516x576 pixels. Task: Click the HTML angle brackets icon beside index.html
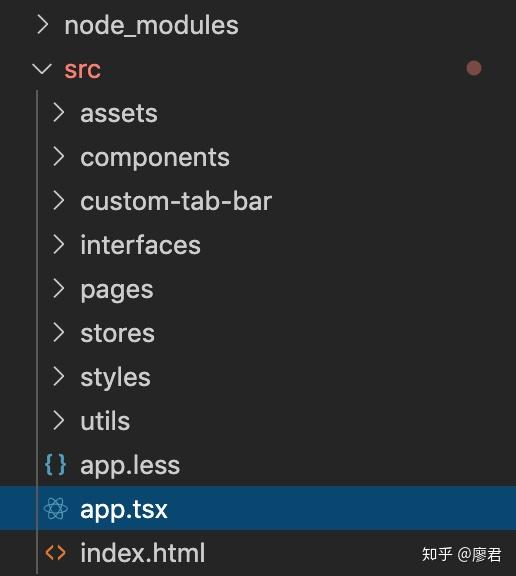pos(55,552)
